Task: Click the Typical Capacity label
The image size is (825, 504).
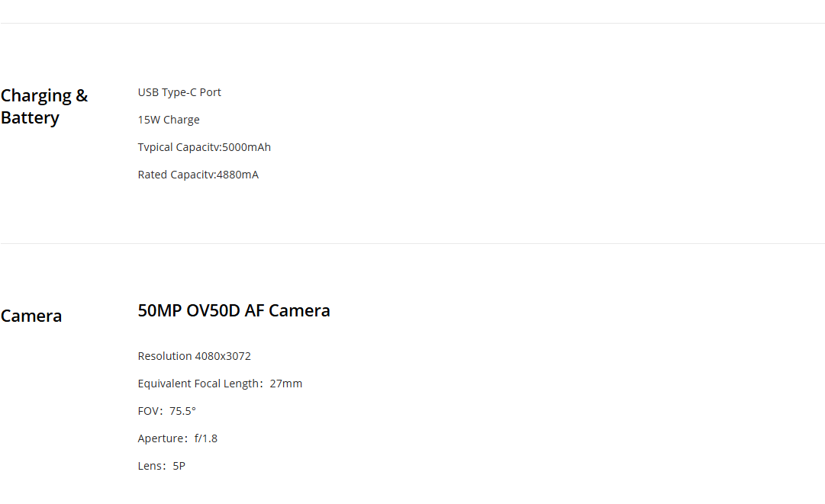Action: (x=179, y=147)
